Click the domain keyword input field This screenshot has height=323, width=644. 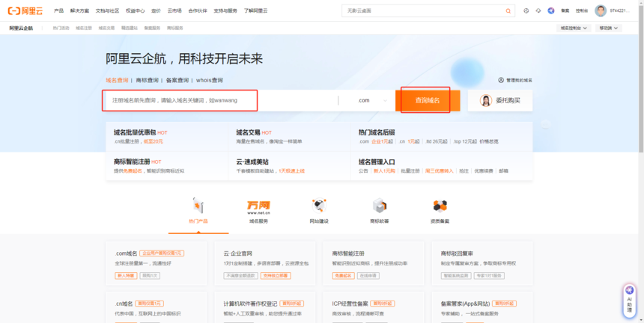180,100
